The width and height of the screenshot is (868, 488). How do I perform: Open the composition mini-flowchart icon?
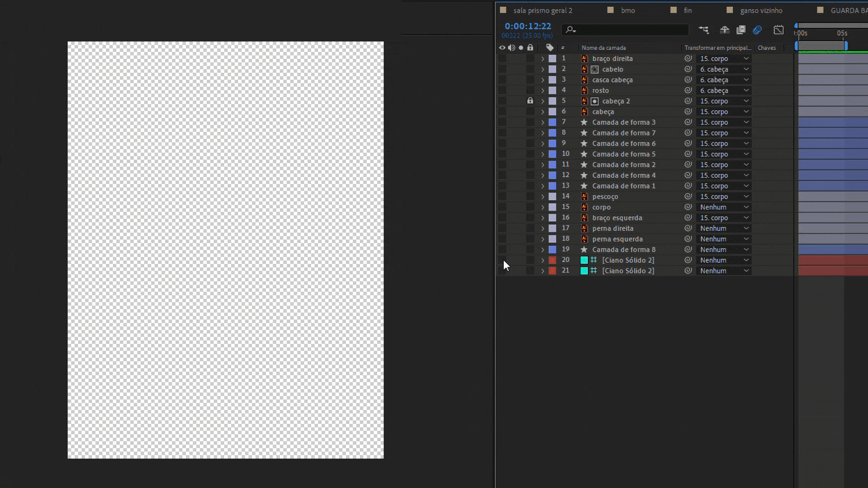[703, 30]
